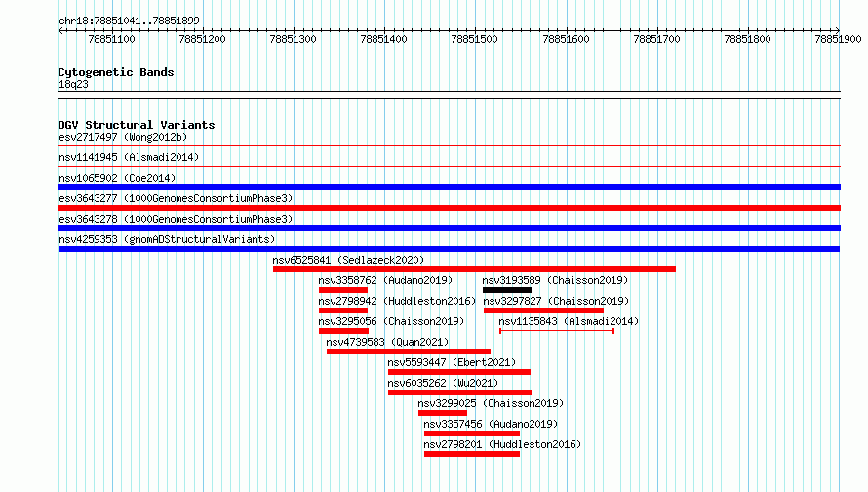Screen dimensions: 868x492
Task: Click the red bar under nsv4739583
Action: 409,351
